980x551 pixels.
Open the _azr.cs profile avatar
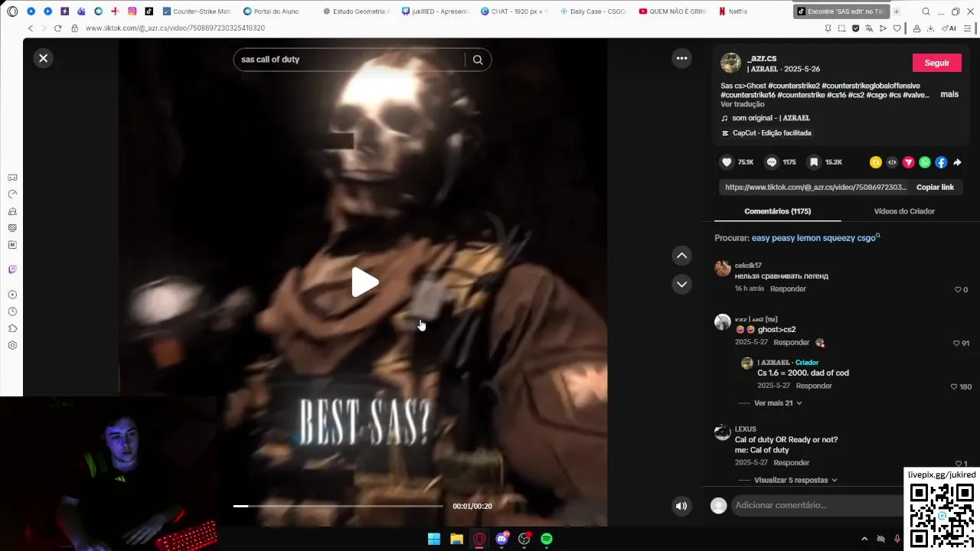(730, 63)
